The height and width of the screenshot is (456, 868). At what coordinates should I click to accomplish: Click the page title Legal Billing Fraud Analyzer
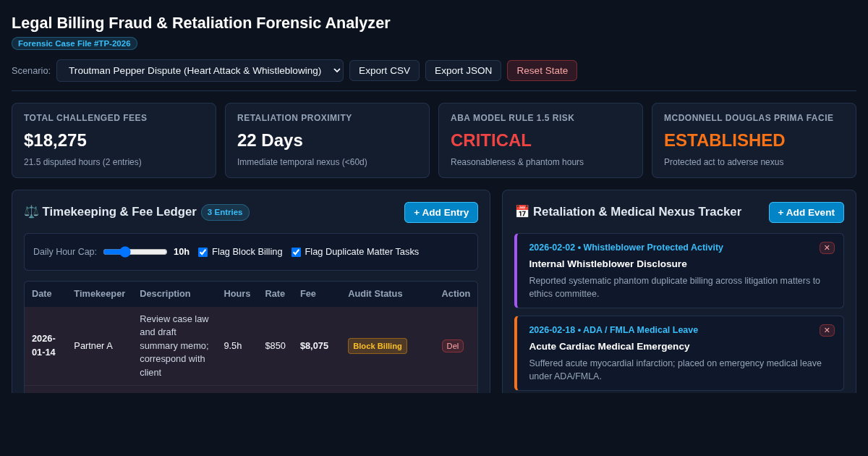(201, 23)
